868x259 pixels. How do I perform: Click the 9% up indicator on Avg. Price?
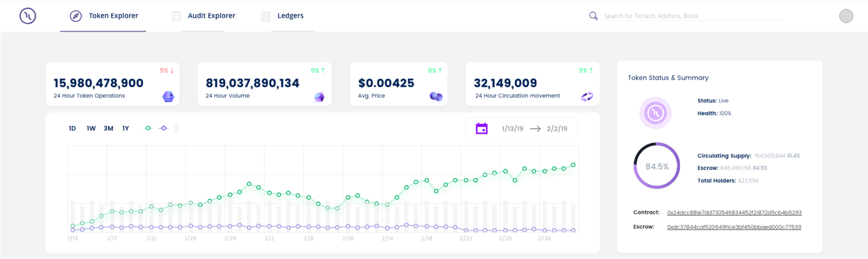[x=435, y=71]
